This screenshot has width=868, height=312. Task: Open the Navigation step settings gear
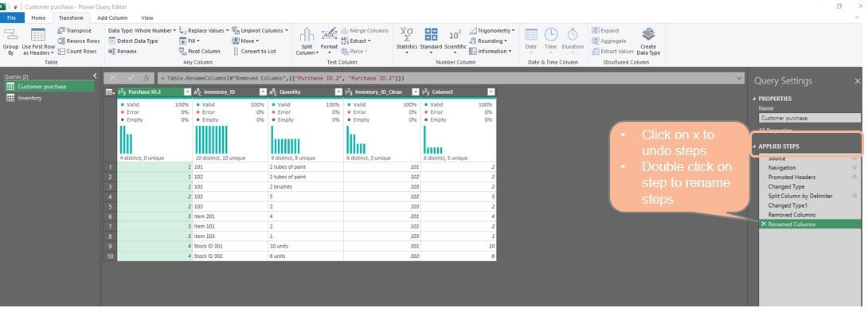pyautogui.click(x=854, y=168)
